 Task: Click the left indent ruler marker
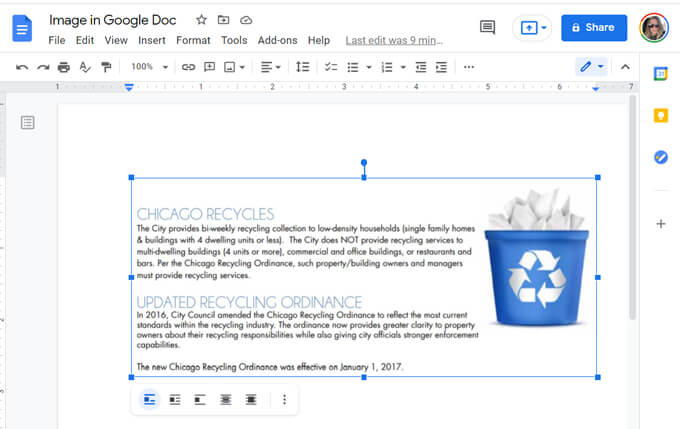tap(129, 87)
